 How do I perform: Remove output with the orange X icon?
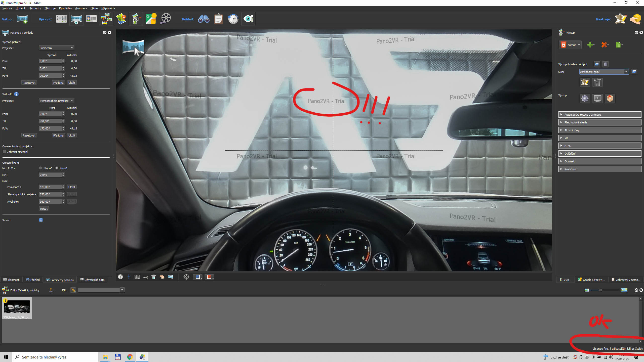[605, 45]
